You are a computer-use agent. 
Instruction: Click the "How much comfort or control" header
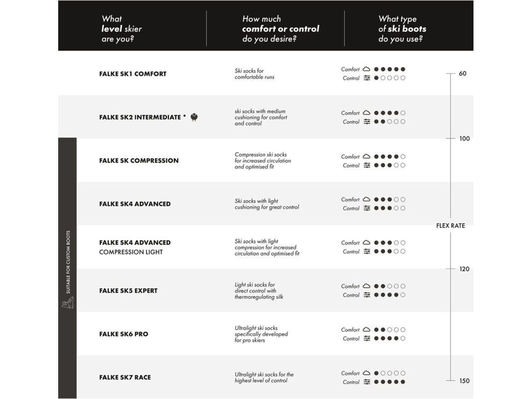click(280, 29)
